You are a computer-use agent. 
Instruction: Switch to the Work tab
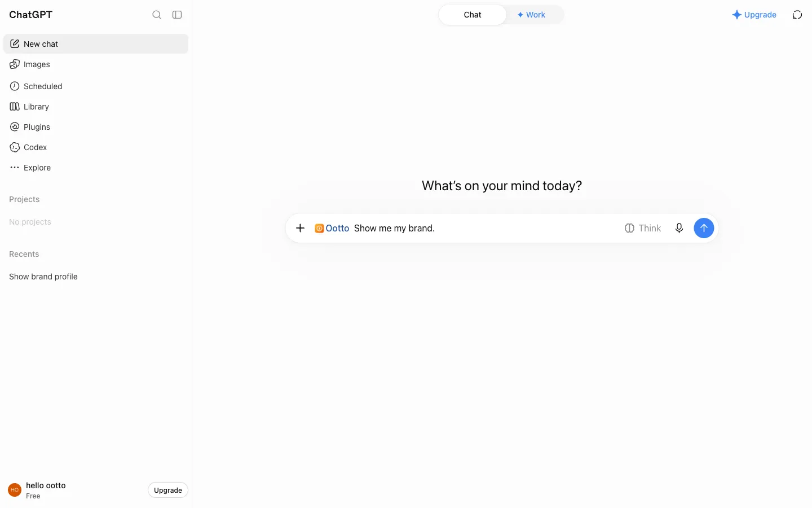point(531,15)
